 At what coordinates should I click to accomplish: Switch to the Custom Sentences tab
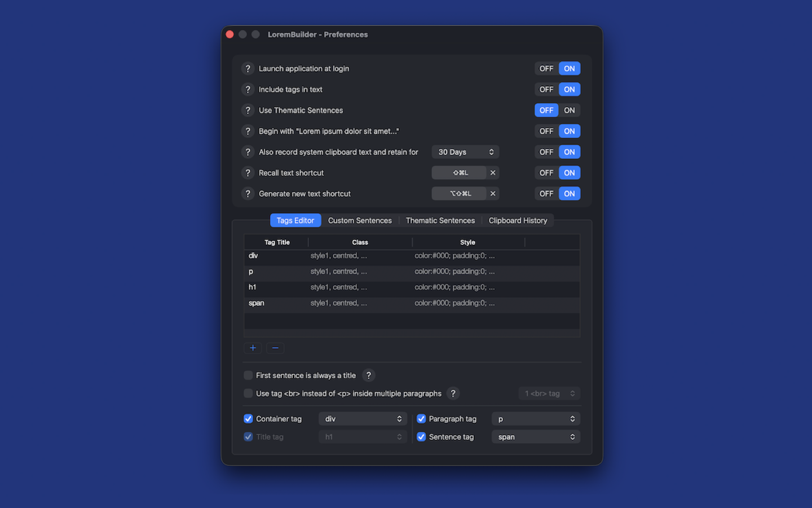tap(360, 220)
